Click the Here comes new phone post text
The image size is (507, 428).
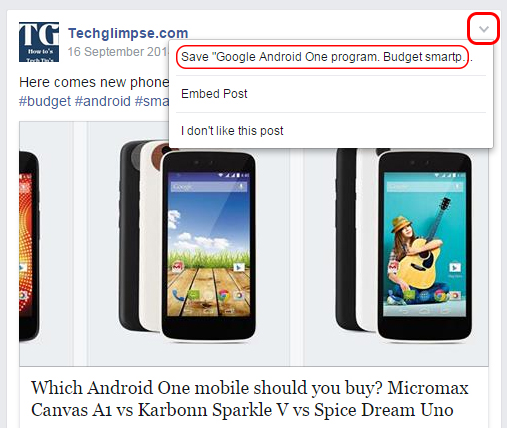point(94,82)
